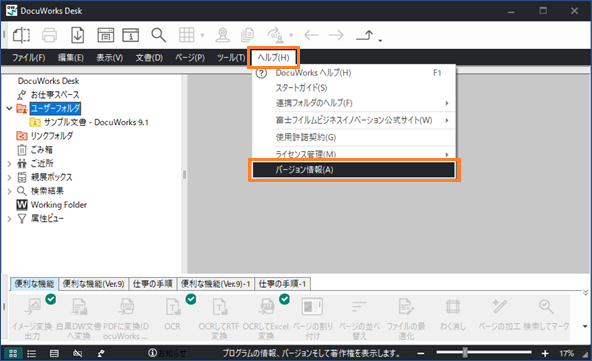
Task: Select Working Folder in tree
Action: click(x=59, y=205)
